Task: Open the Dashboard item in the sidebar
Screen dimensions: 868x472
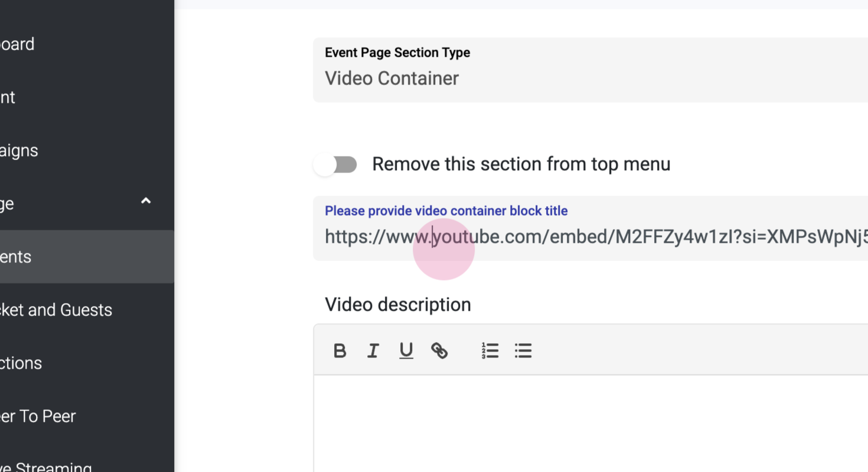Action: pos(18,44)
